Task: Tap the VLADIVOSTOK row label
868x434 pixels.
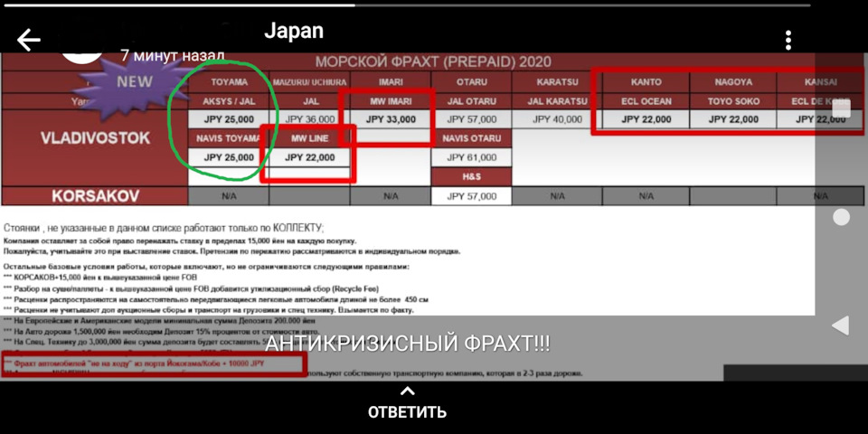Action: (95, 138)
